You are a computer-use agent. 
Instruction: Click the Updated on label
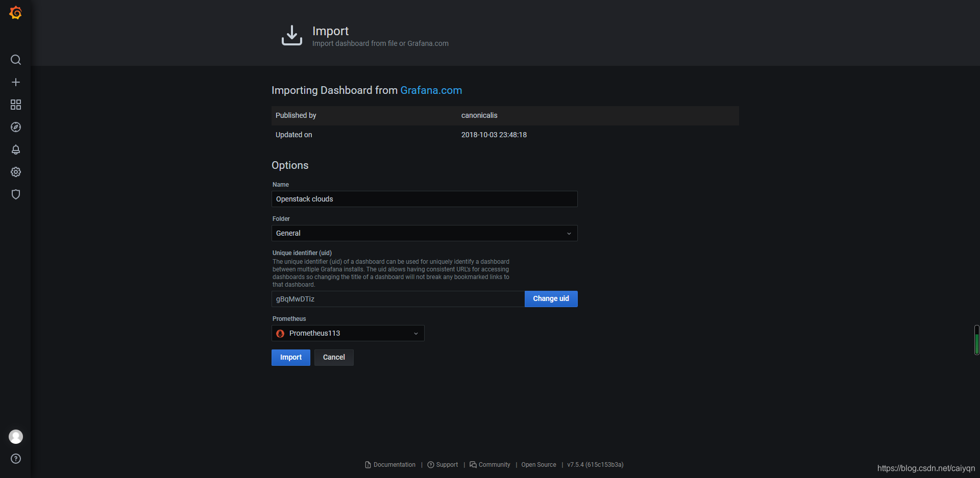click(x=294, y=135)
